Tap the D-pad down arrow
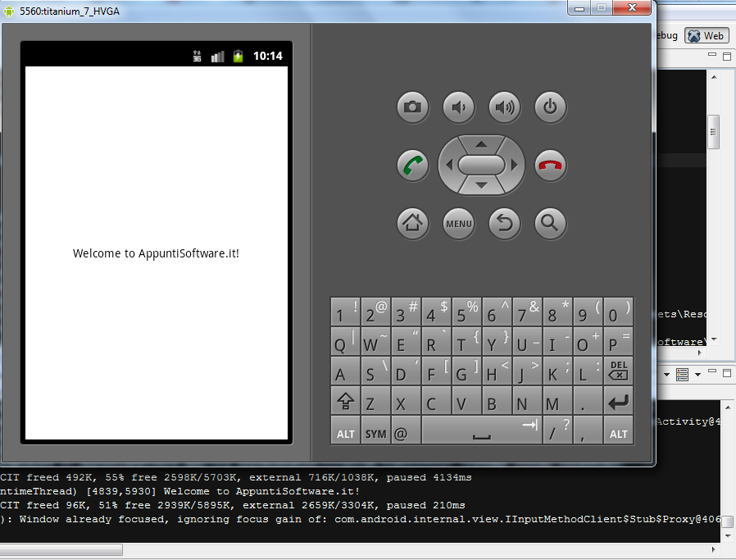The height and width of the screenshot is (560, 736). click(481, 185)
